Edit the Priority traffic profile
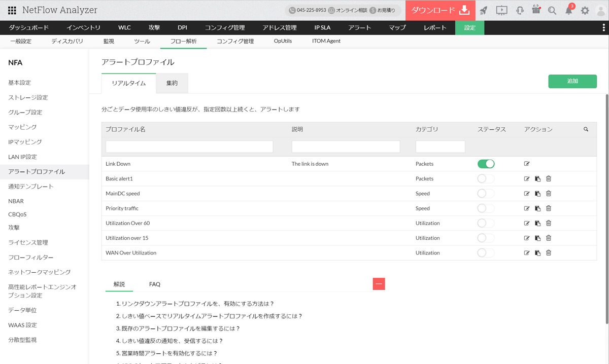 527,208
